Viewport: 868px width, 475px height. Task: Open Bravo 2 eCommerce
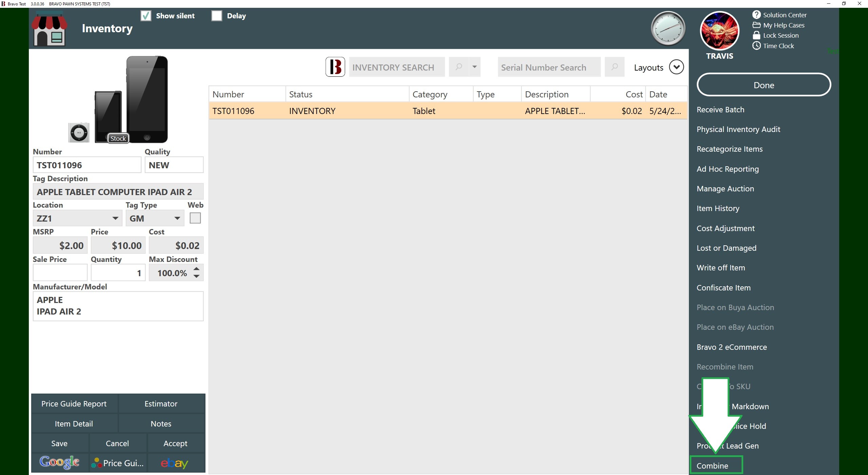coord(731,347)
